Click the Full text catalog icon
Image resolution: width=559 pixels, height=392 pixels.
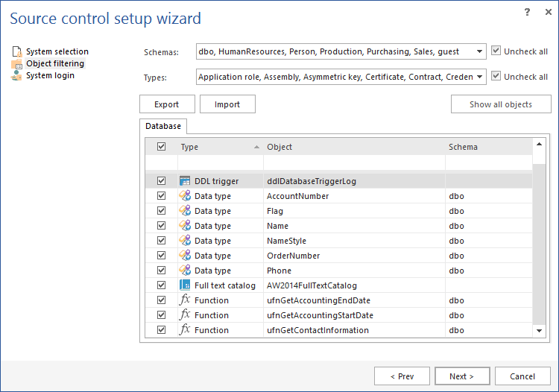[x=185, y=285]
